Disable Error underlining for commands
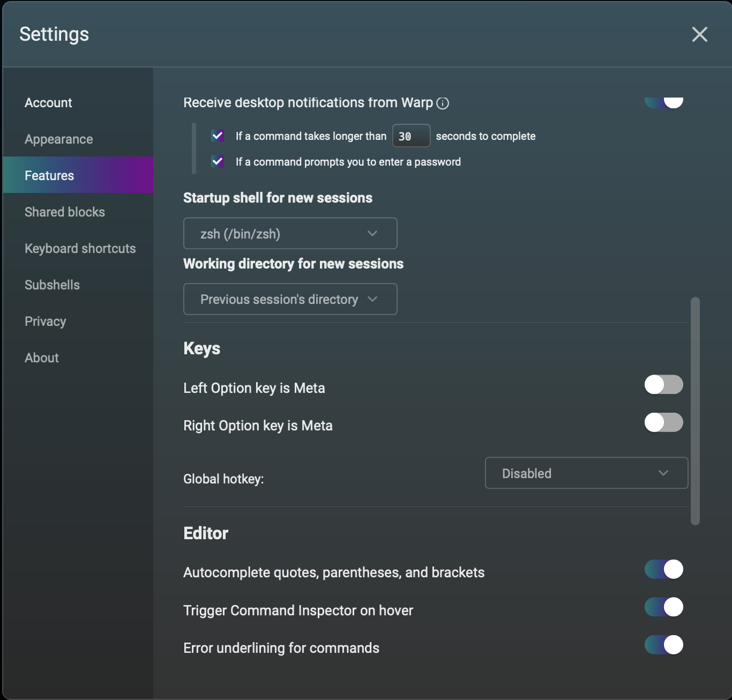This screenshot has height=700, width=732. [x=663, y=645]
